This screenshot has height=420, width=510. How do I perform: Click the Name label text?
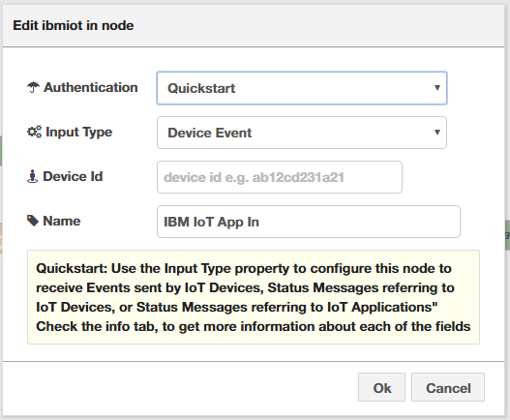[x=62, y=221]
